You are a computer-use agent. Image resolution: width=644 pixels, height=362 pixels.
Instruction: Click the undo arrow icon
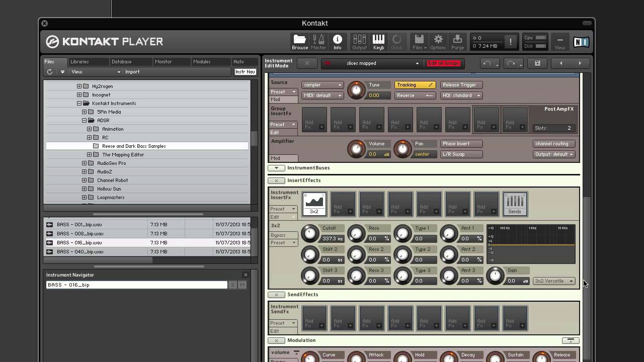point(487,63)
